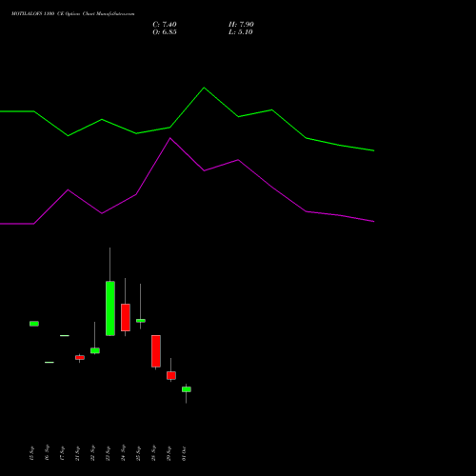Select the small red candlestick on 21 Sep
The height and width of the screenshot is (476, 476).
80,357
